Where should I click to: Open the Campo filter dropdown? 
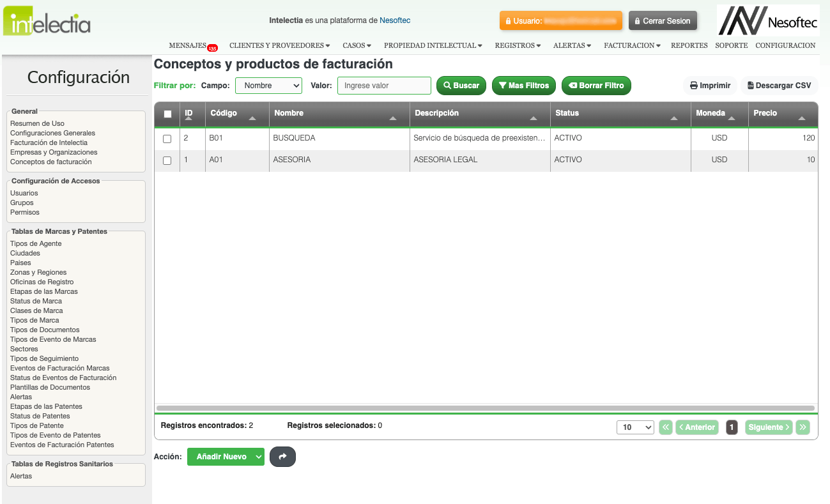(268, 86)
